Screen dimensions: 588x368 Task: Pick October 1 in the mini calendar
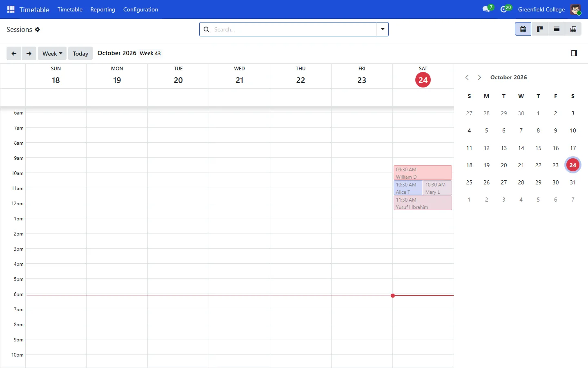point(538,113)
